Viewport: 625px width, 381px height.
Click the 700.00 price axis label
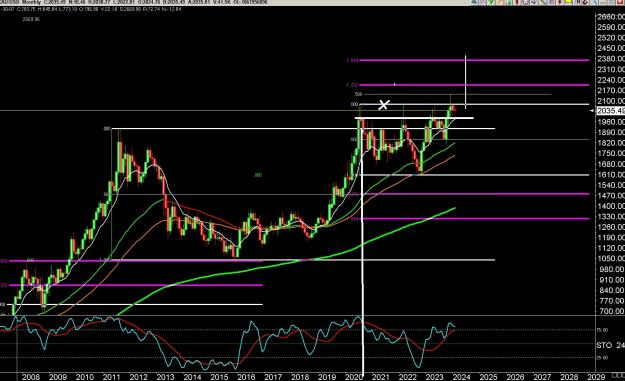[611, 311]
